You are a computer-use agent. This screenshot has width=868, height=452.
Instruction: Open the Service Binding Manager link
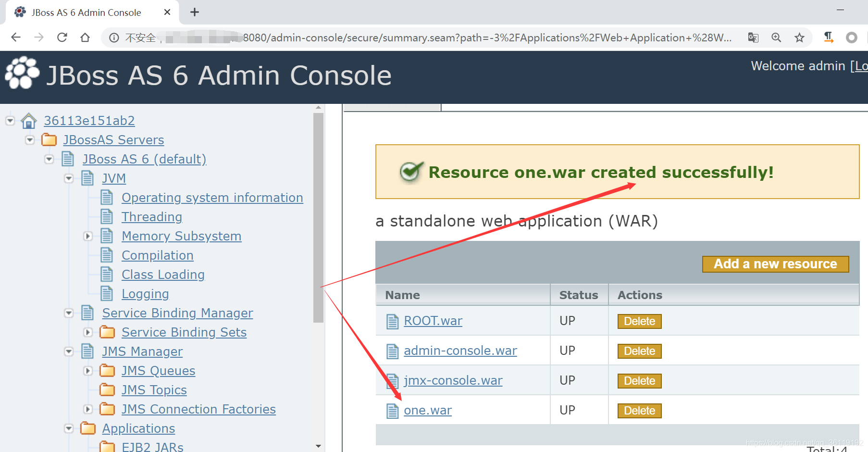177,313
